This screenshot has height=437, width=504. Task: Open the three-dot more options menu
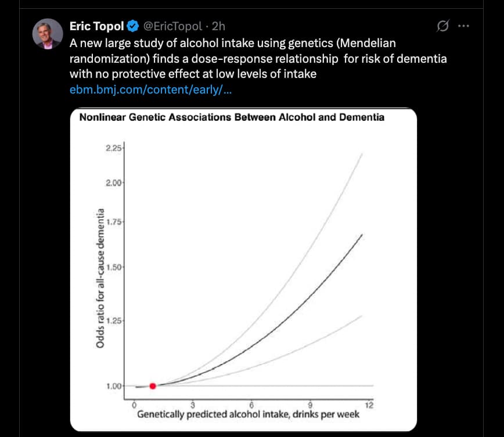[463, 26]
